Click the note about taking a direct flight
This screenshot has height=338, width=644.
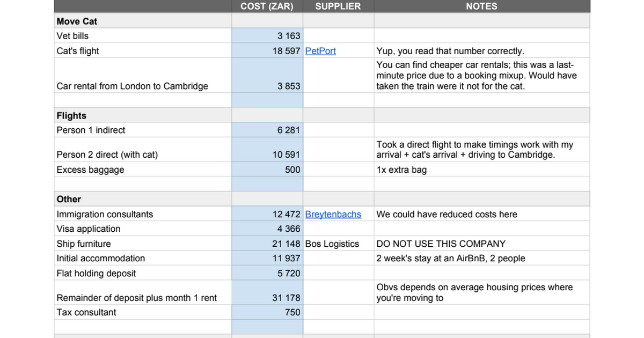(475, 150)
